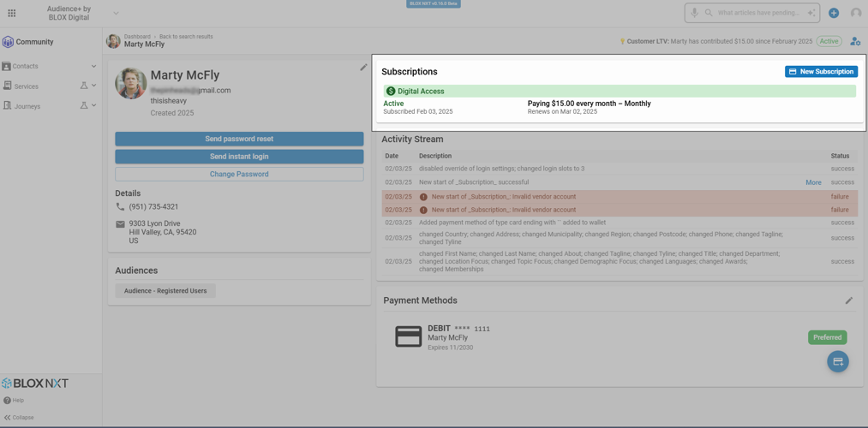Click the Community section icon
Viewport: 868px width, 428px height.
pos(8,41)
